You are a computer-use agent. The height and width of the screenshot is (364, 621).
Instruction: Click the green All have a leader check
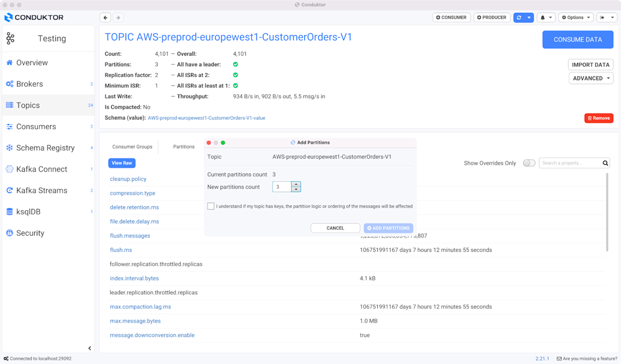(x=235, y=65)
